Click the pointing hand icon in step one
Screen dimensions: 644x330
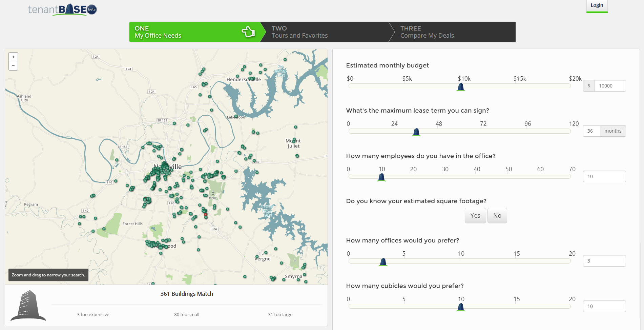pos(248,32)
